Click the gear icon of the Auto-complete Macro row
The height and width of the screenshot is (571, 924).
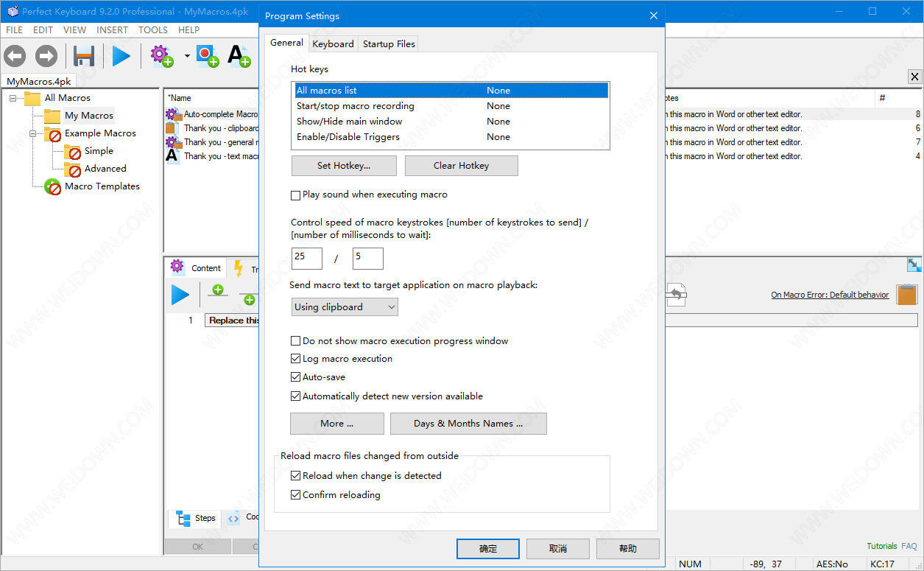(173, 114)
